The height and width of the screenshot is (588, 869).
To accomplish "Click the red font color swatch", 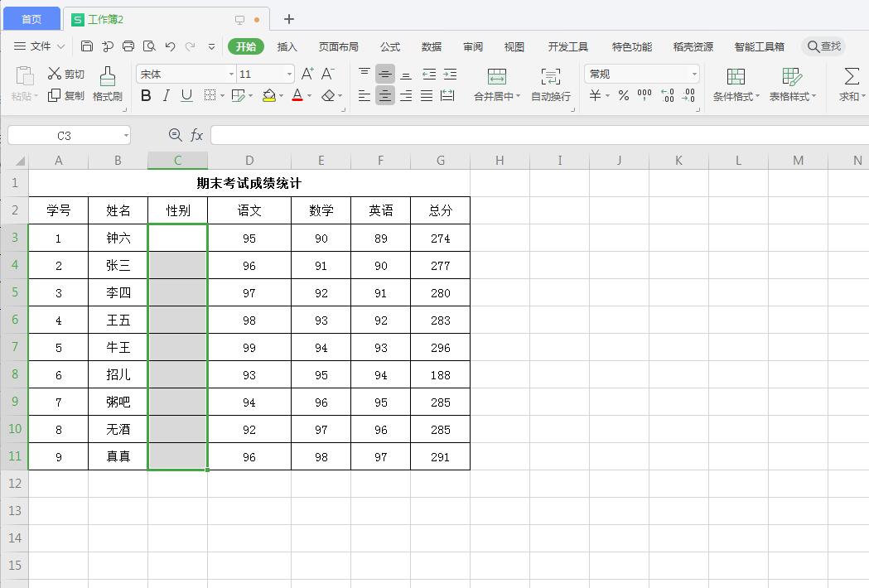I will (296, 95).
